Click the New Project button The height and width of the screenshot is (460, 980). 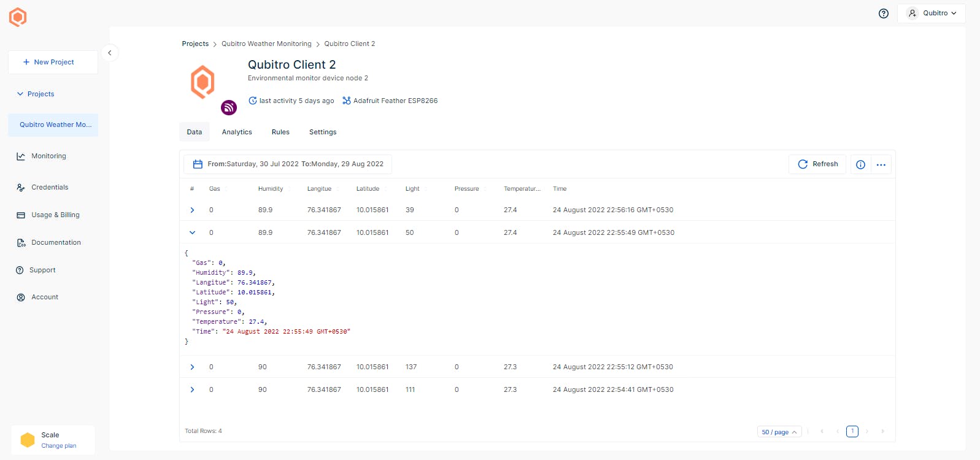pos(53,62)
